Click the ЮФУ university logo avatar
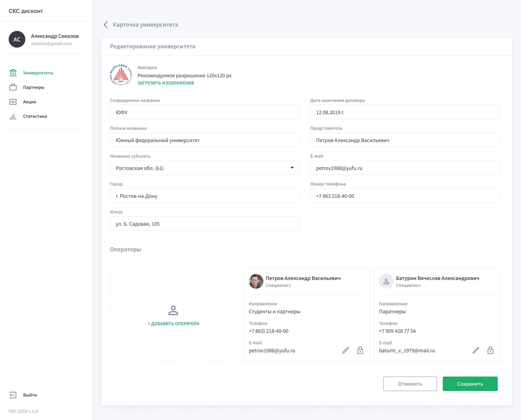 tap(121, 75)
